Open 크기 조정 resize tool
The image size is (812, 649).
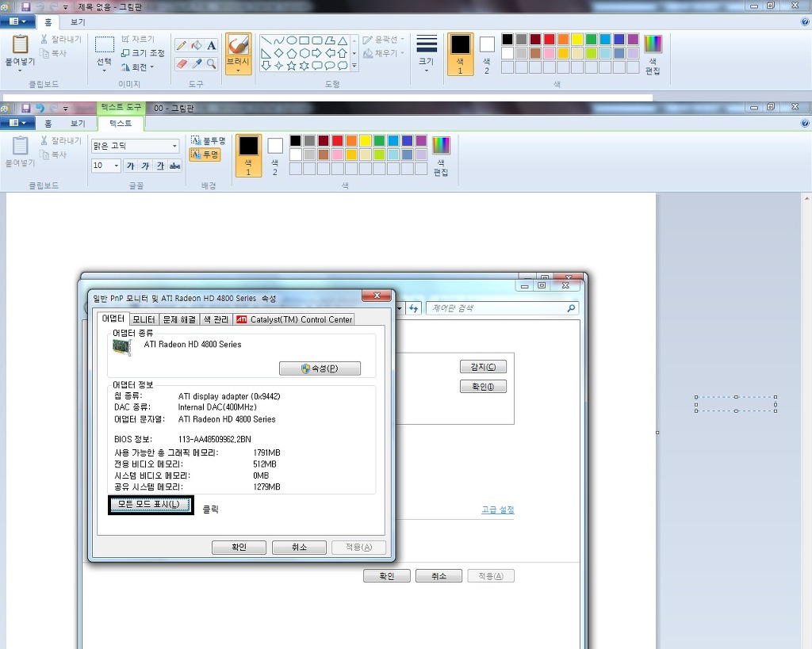143,53
